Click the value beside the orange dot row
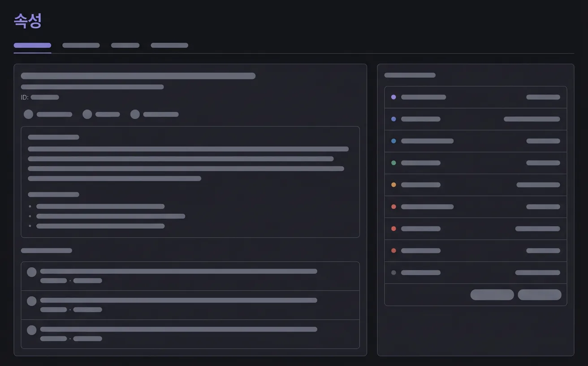Image resolution: width=588 pixels, height=366 pixels. [538, 185]
